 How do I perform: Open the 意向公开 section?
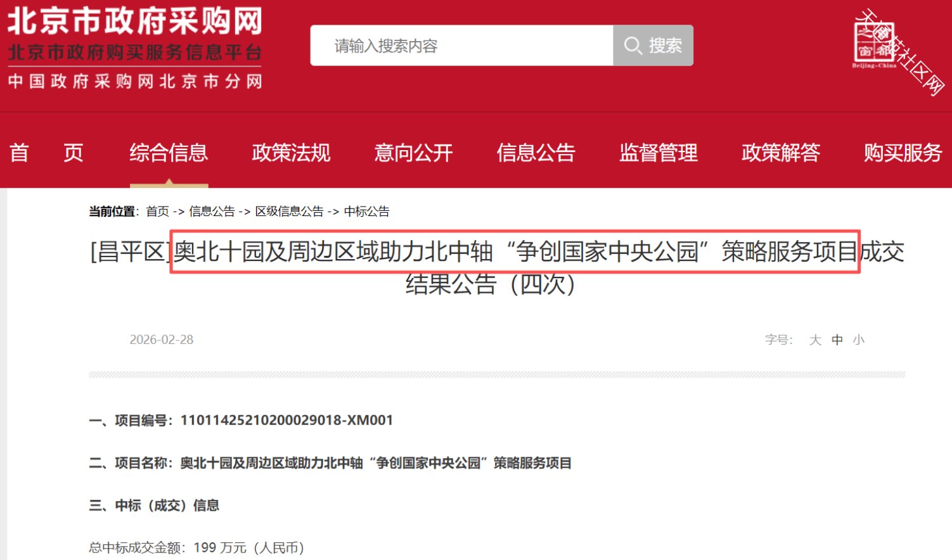414,153
